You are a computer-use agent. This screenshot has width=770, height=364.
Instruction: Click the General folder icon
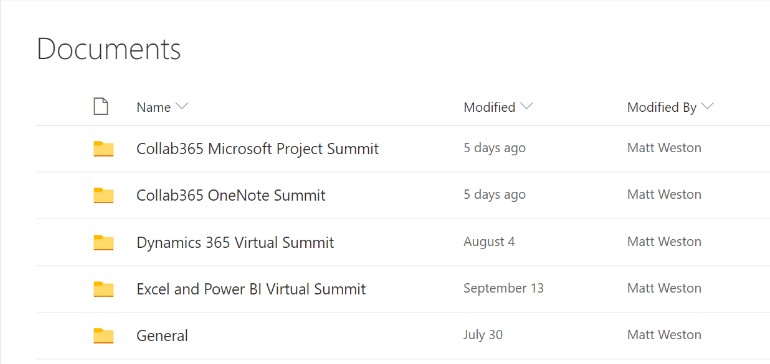pyautogui.click(x=104, y=336)
